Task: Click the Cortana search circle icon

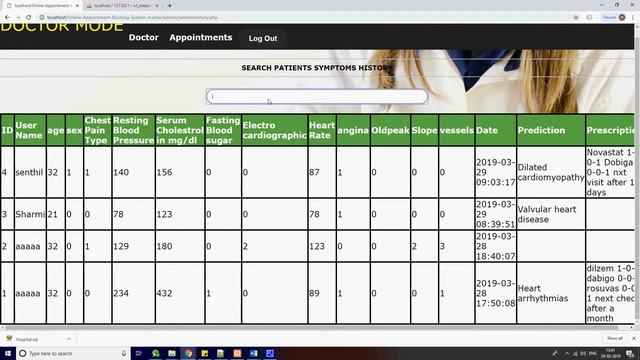Action: 23,353
